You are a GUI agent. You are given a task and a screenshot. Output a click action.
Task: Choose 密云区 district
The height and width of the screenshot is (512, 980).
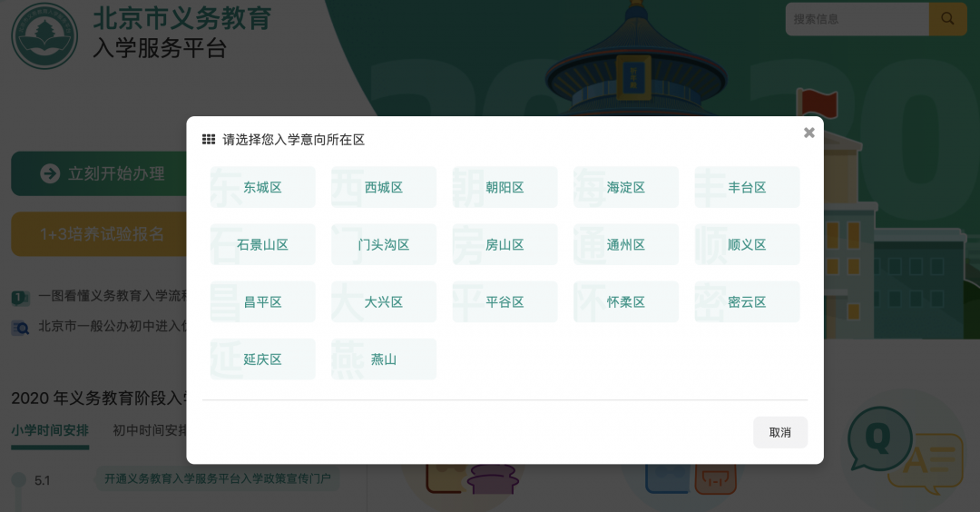tap(747, 302)
